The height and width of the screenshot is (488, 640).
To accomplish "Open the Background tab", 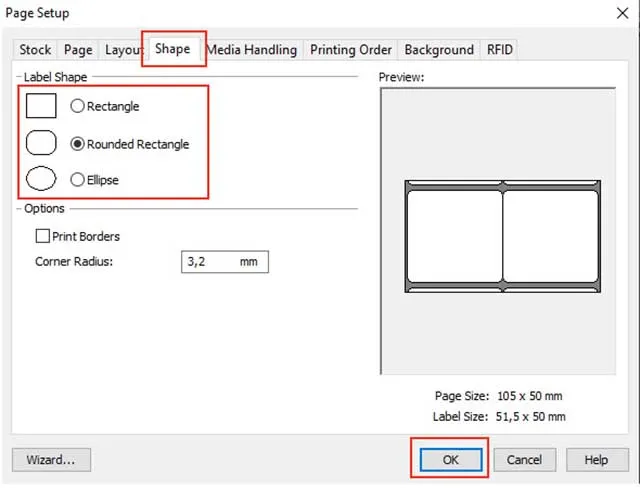I will (439, 49).
